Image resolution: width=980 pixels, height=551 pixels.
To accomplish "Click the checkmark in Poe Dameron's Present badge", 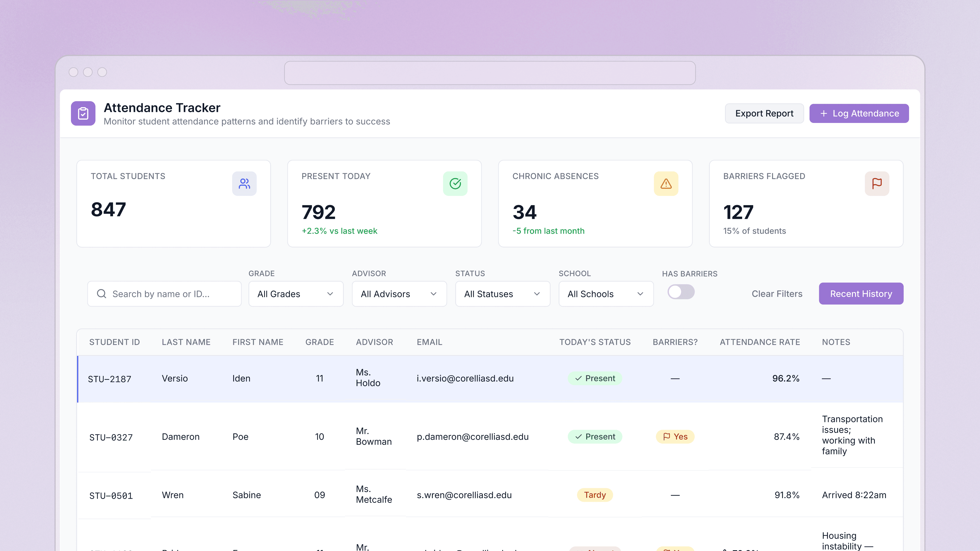I will [x=578, y=436].
